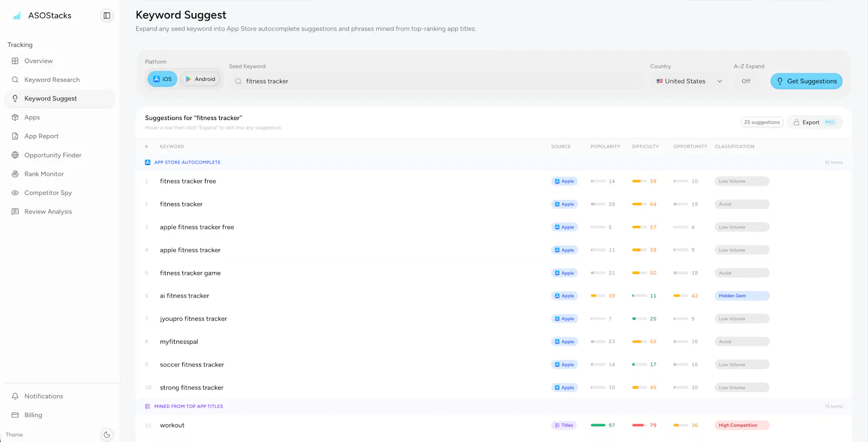Click the Notifications bell icon
The width and height of the screenshot is (868, 442).
click(15, 396)
